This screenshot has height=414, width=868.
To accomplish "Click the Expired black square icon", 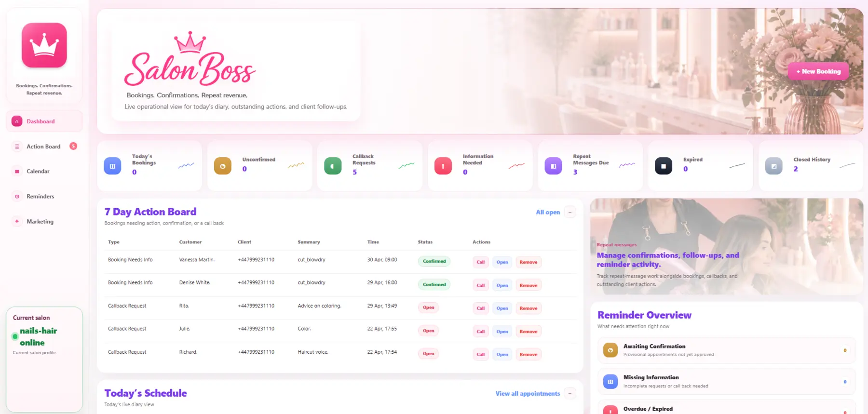I will pos(664,166).
